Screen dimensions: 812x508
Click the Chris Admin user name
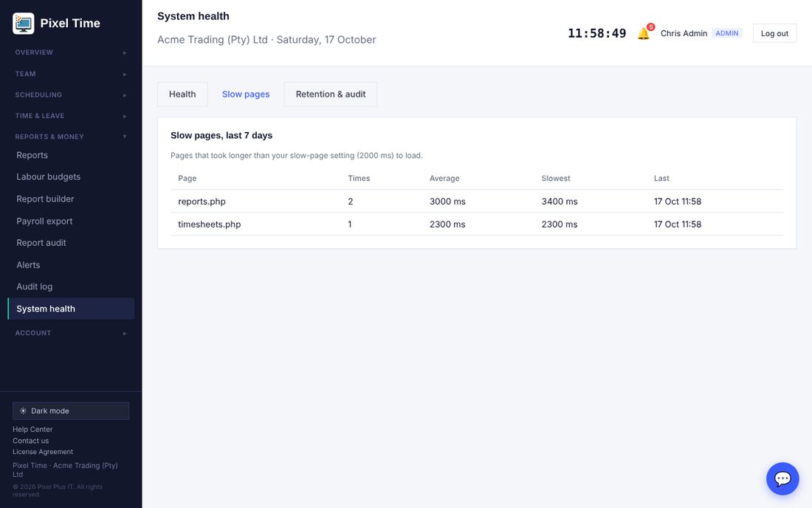[x=684, y=33]
